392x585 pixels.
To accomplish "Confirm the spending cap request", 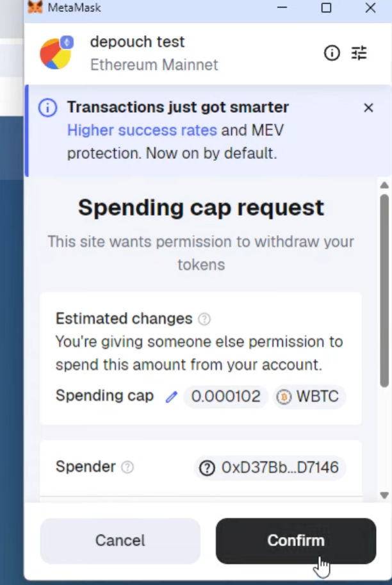I will coord(295,540).
